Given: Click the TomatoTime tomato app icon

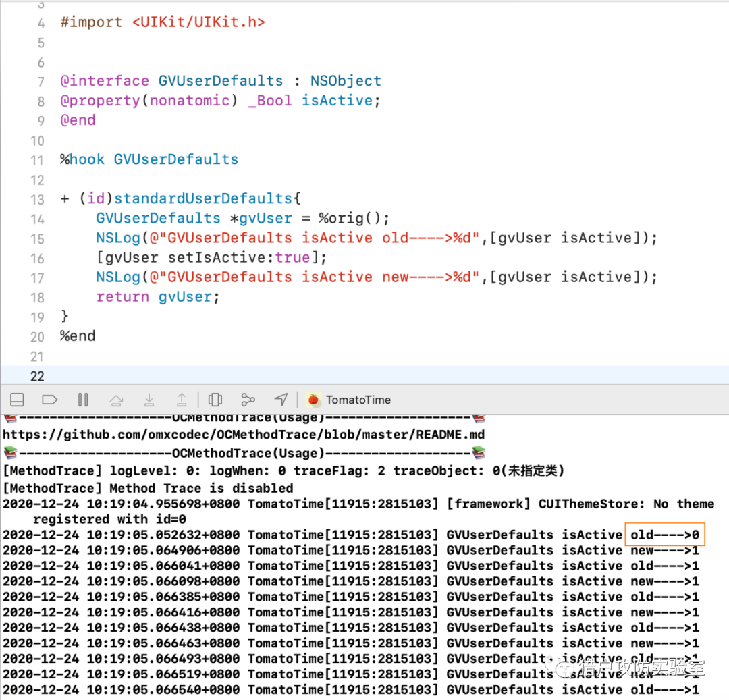Looking at the screenshot, I should [313, 400].
